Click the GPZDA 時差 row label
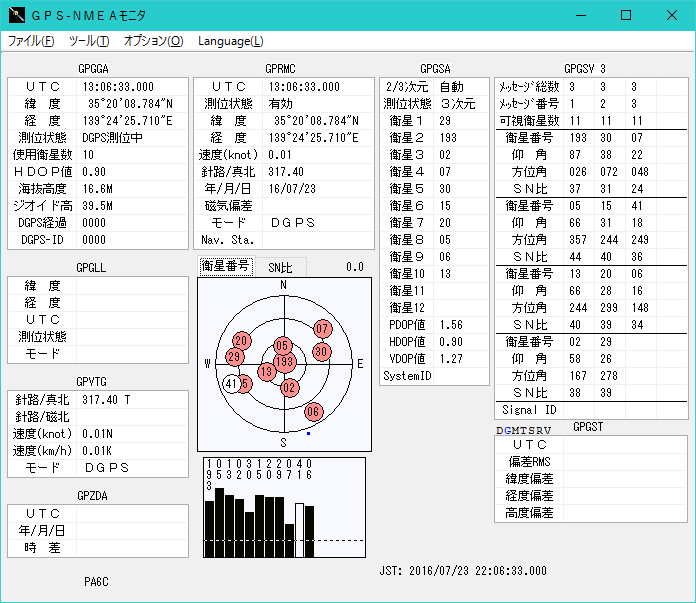This screenshot has height=603, width=696. coord(42,547)
